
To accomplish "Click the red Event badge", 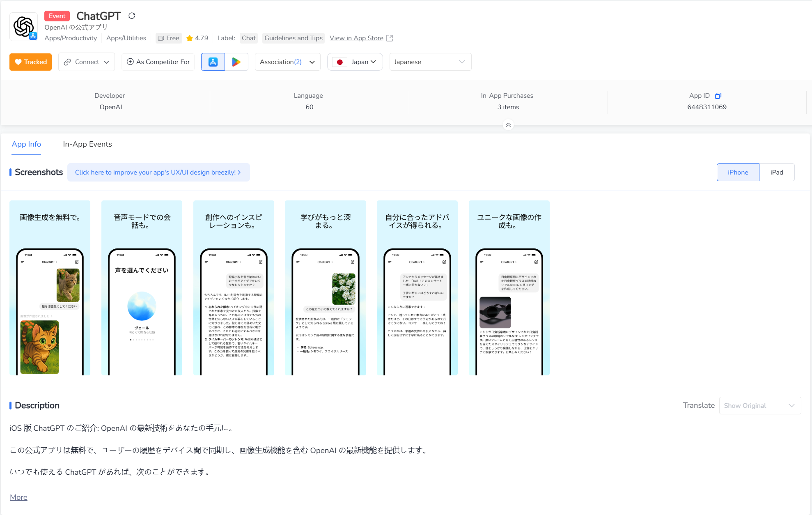I will 57,16.
